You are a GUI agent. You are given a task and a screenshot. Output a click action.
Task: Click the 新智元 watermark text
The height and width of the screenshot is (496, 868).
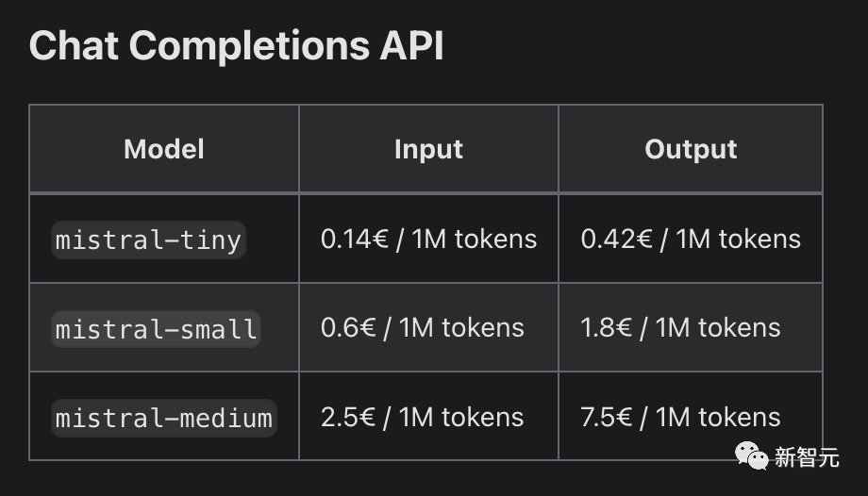[807, 457]
